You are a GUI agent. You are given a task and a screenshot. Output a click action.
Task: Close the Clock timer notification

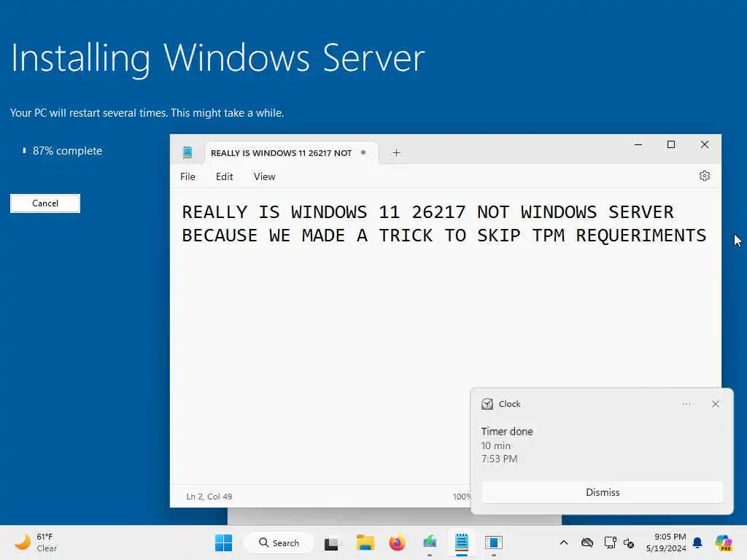pyautogui.click(x=715, y=404)
